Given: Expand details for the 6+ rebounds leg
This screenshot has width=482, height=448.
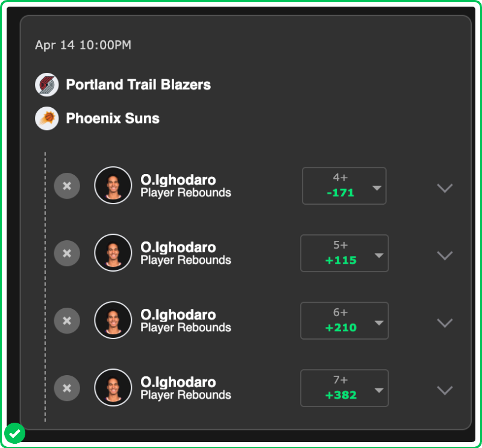Looking at the screenshot, I should tap(445, 323).
